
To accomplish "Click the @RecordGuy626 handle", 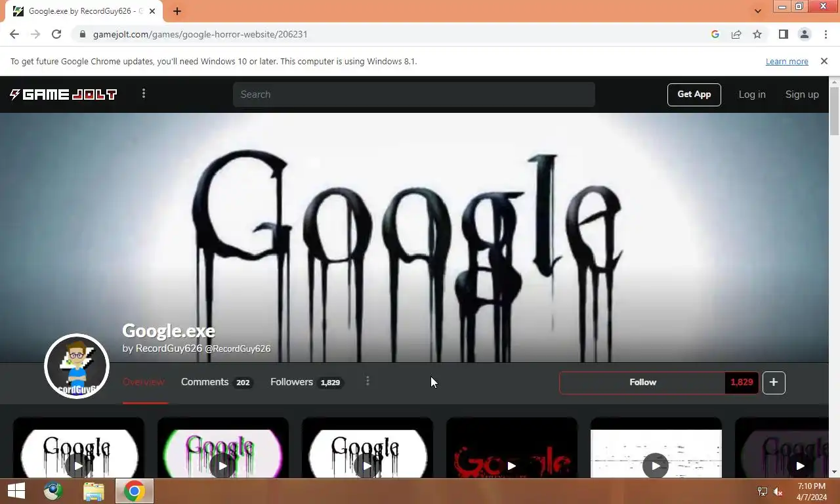I will point(238,349).
